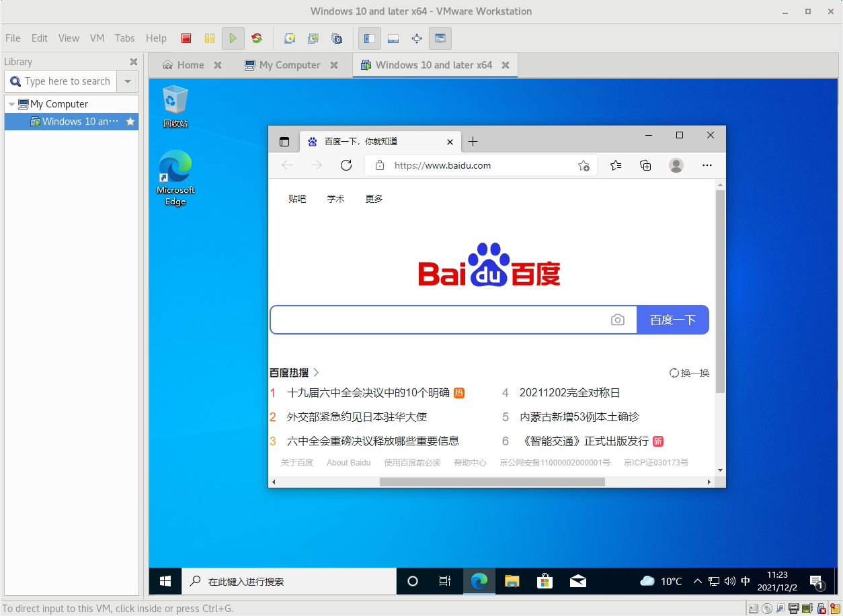Viewport: 843px width, 616px height.
Task: Select Windows 10 VM in Library tree
Action: pos(71,122)
